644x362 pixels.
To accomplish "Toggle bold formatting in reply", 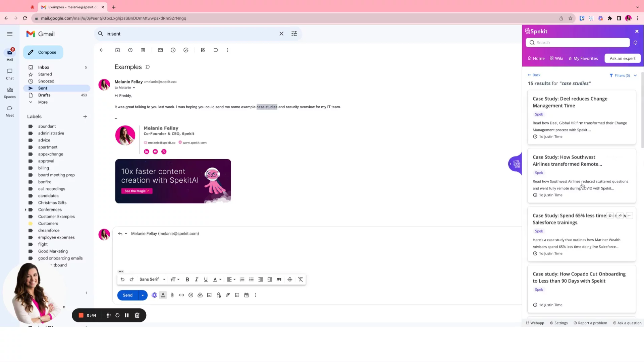I will 187,280.
